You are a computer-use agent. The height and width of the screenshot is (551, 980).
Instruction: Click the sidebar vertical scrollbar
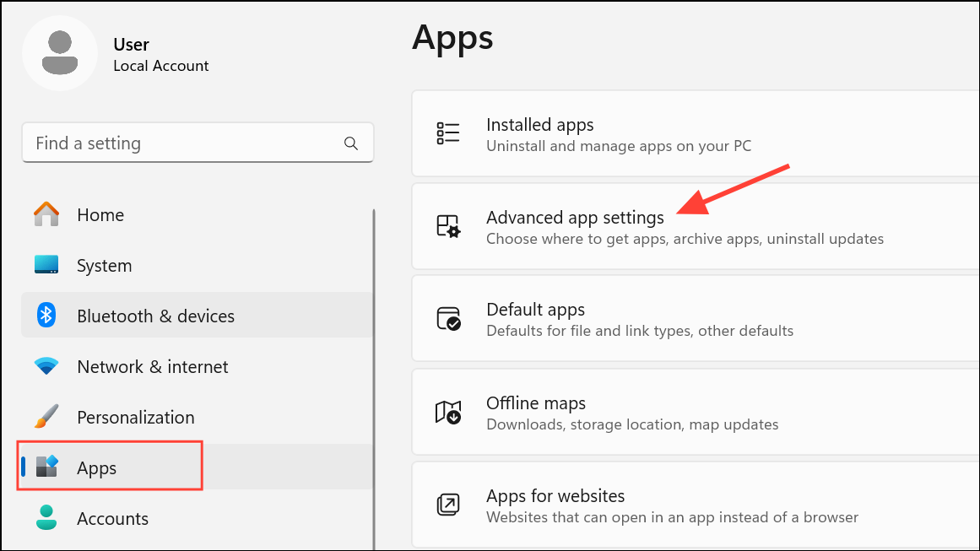(x=374, y=380)
